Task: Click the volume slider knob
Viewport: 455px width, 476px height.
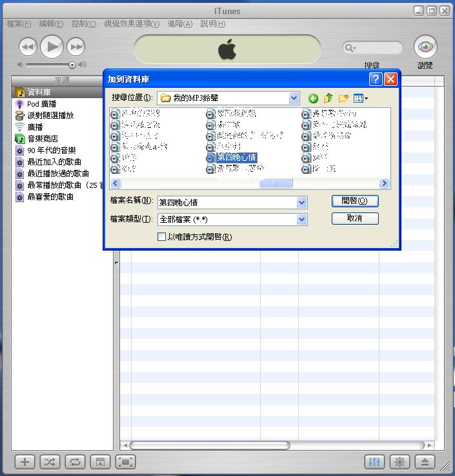Action: 72,65
